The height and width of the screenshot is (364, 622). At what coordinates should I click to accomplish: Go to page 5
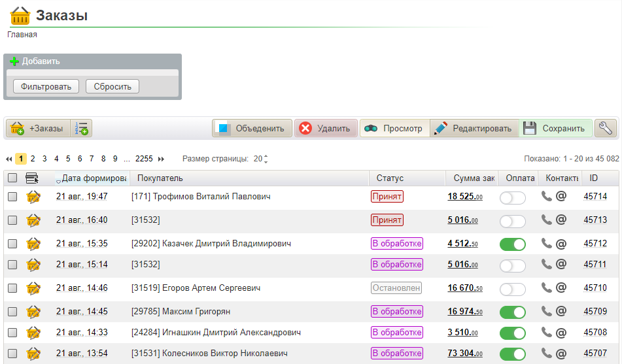click(68, 159)
